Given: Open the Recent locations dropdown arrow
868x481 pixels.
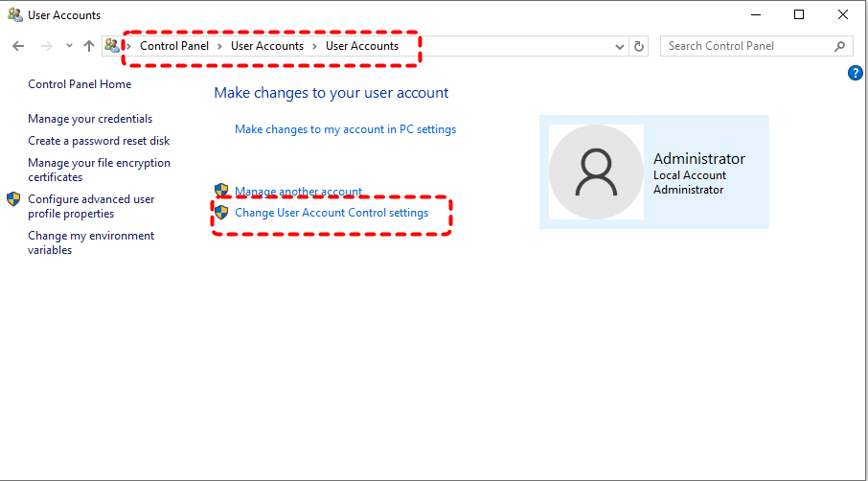Looking at the screenshot, I should (x=69, y=46).
